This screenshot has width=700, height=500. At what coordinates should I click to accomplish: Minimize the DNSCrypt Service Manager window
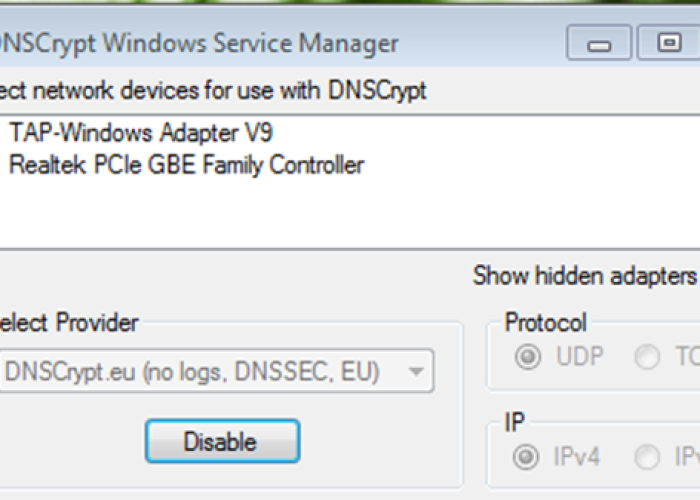click(600, 44)
